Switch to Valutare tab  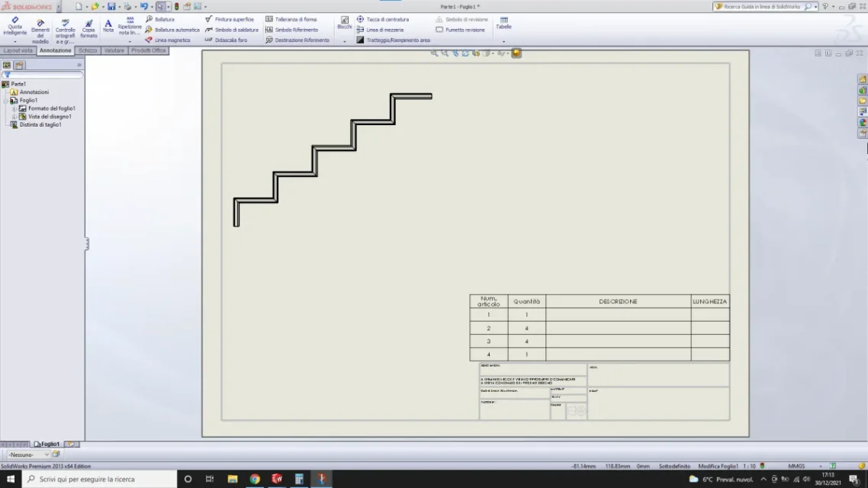114,50
